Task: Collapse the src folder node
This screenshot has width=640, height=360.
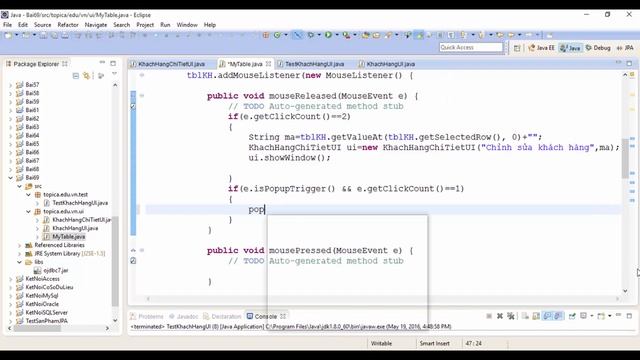Action: tap(19, 186)
